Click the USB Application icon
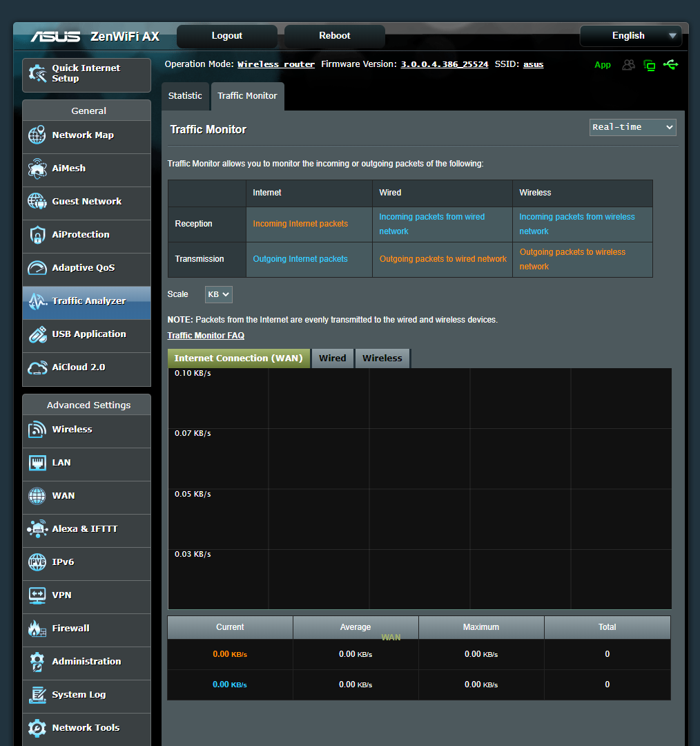The image size is (700, 746). pos(37,334)
